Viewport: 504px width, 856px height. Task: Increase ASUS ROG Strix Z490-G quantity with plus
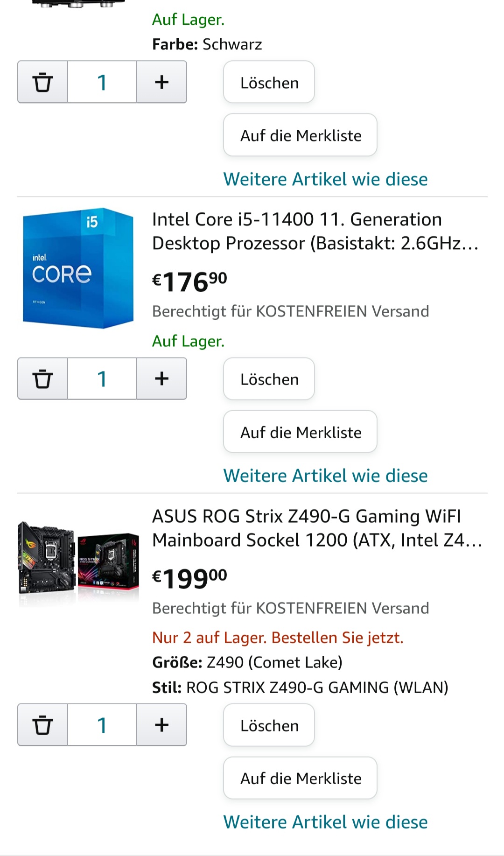[161, 725]
